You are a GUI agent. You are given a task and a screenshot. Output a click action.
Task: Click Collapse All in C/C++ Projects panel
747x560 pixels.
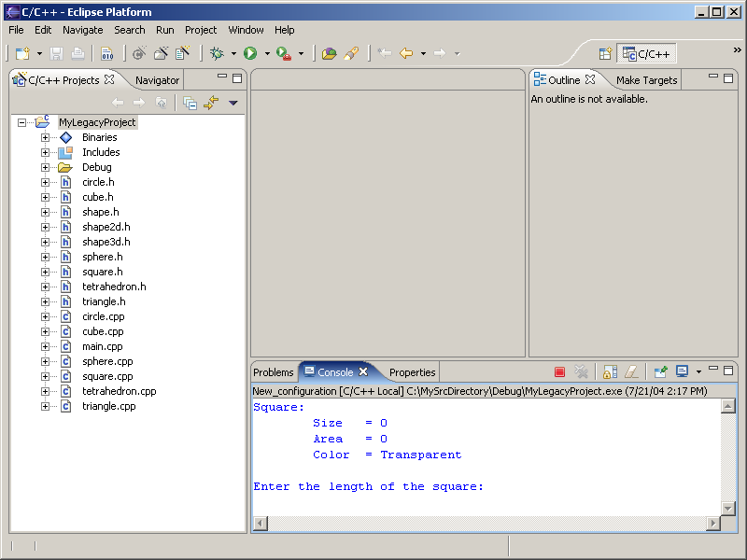tap(190, 103)
